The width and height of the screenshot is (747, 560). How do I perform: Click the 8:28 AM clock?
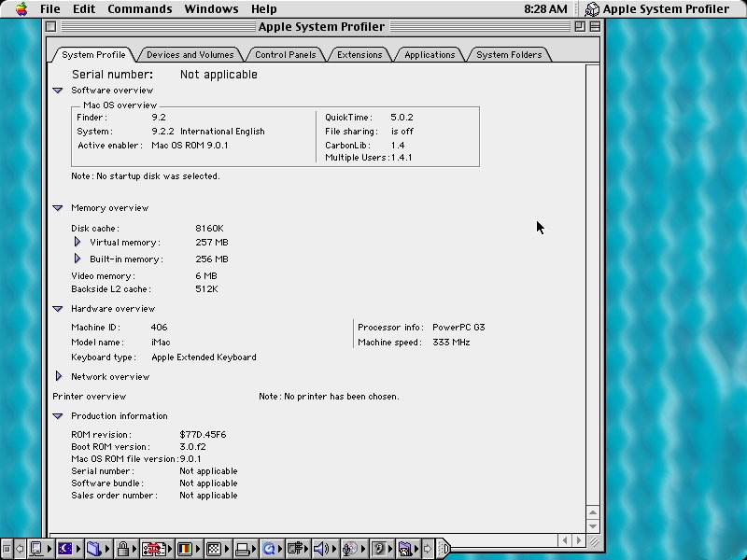(545, 8)
